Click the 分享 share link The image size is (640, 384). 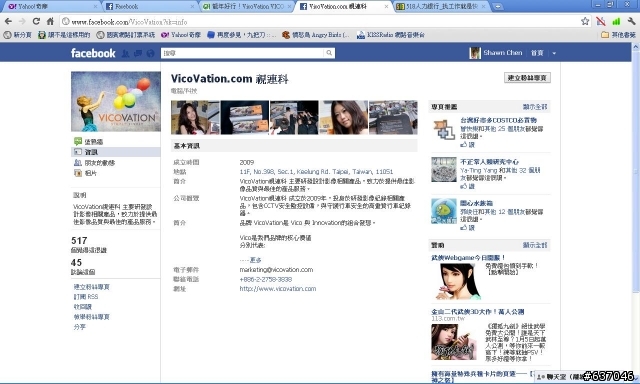[80, 327]
